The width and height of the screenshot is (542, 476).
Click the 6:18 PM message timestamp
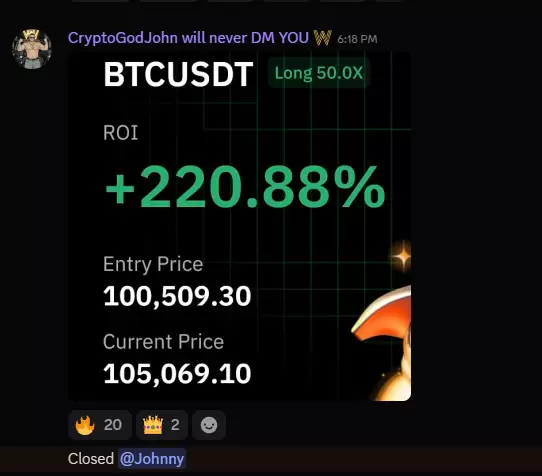[357, 39]
